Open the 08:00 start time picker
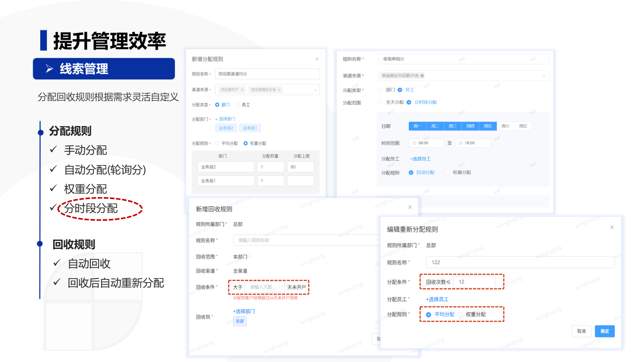Screen dimensions: 644x362 tap(426, 143)
